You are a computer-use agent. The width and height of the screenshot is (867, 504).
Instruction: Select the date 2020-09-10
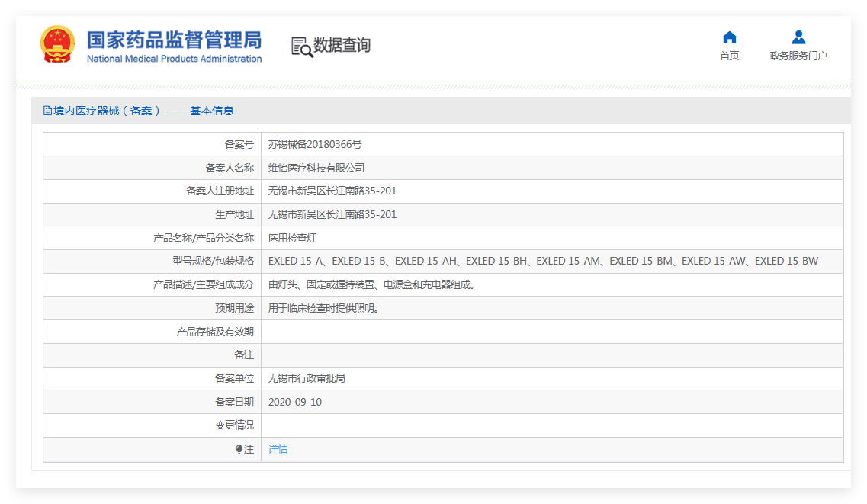[294, 403]
